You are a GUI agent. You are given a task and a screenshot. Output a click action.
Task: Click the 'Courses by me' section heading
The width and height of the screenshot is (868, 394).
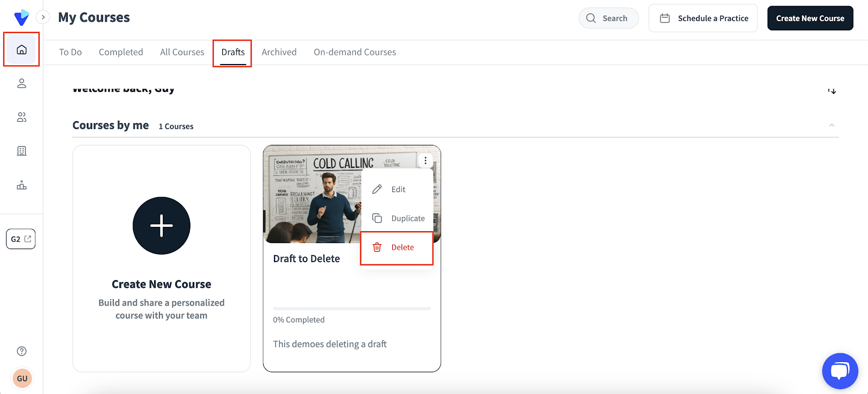(x=111, y=125)
